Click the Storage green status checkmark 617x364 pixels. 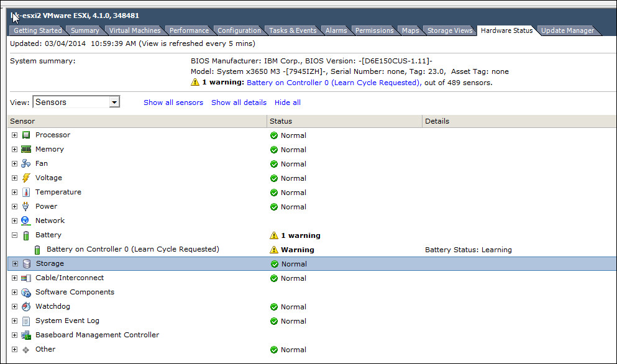274,264
